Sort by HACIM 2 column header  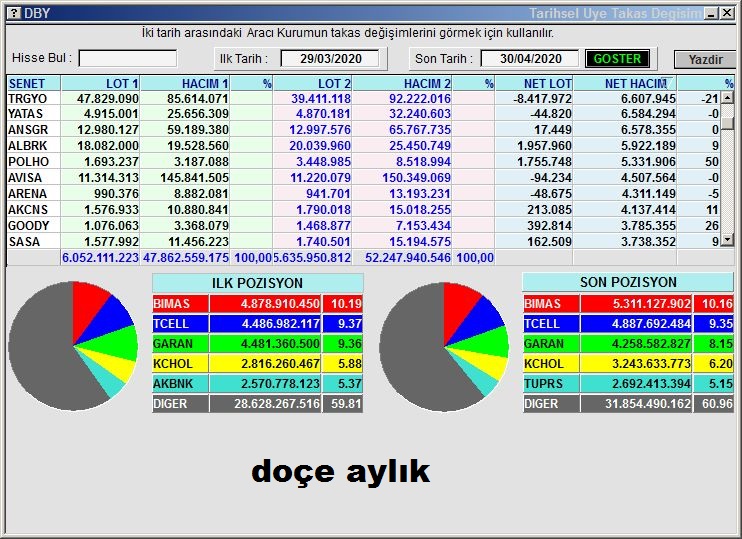click(402, 84)
